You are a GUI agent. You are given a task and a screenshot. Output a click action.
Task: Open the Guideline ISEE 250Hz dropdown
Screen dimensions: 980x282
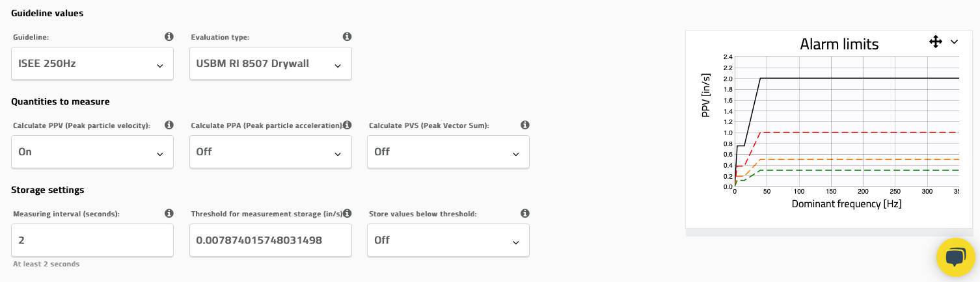[92, 64]
